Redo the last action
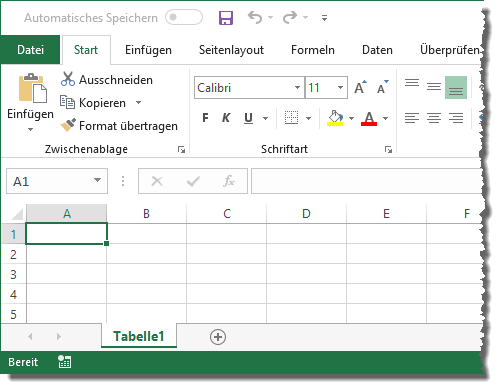This screenshot has width=501, height=389. coord(290,17)
